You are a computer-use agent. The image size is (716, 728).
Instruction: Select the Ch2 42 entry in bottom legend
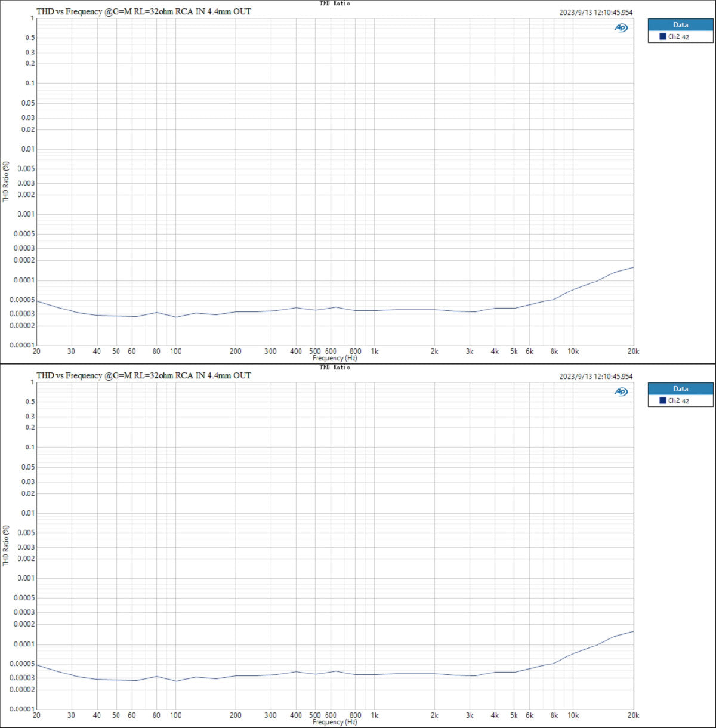coord(678,400)
